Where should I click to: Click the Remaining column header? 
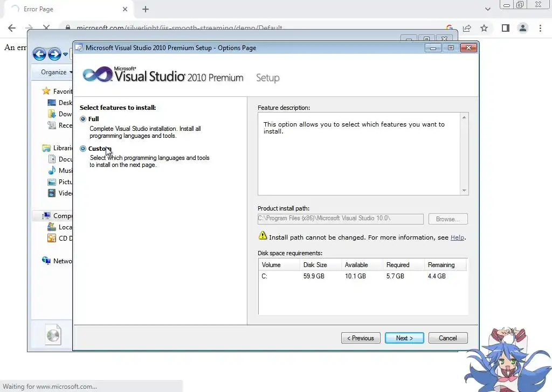tap(445, 265)
